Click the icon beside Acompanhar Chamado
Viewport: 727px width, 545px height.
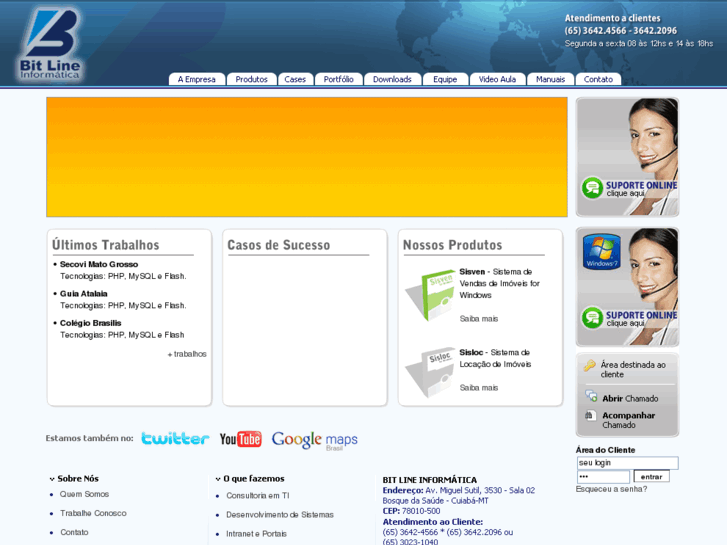[589, 416]
